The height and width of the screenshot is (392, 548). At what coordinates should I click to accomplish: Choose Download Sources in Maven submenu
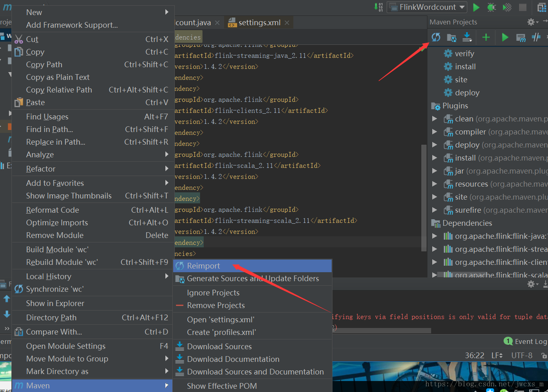point(253,346)
